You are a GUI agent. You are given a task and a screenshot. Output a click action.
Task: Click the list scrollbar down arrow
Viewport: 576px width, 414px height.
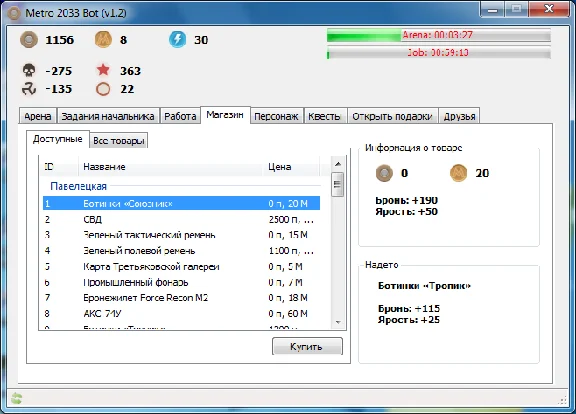[x=338, y=322]
